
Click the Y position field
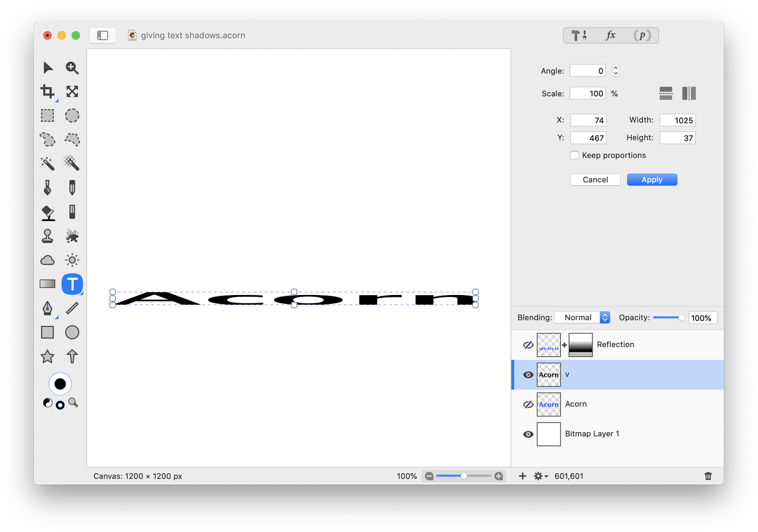tap(588, 138)
